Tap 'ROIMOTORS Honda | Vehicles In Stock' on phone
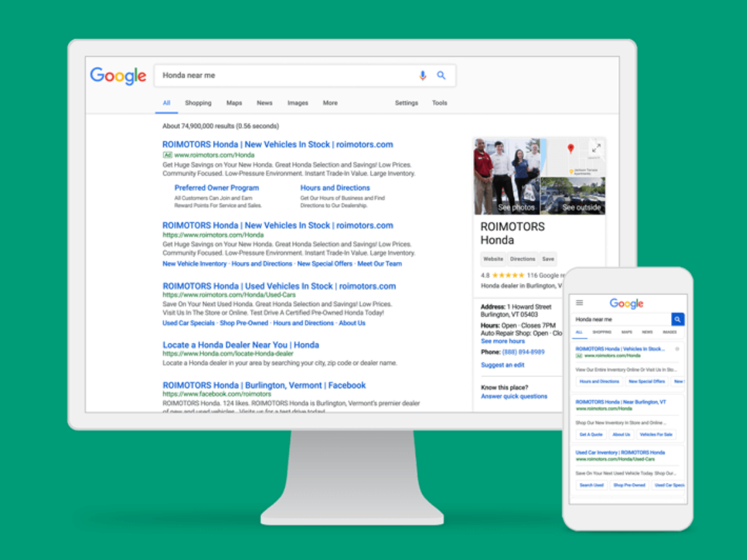The height and width of the screenshot is (560, 747). [619, 349]
